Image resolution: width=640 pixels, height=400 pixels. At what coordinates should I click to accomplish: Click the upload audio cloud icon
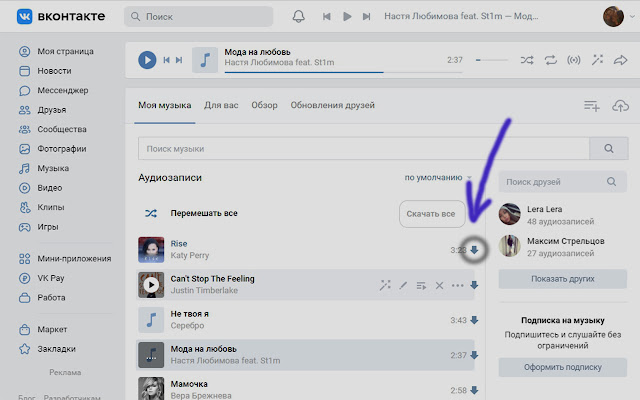[x=619, y=106]
